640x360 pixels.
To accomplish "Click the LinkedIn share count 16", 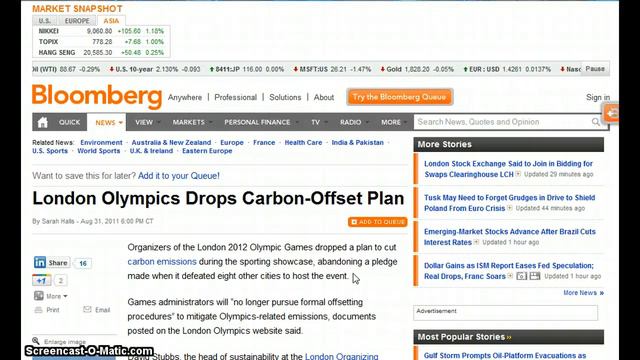I will 83,263.
